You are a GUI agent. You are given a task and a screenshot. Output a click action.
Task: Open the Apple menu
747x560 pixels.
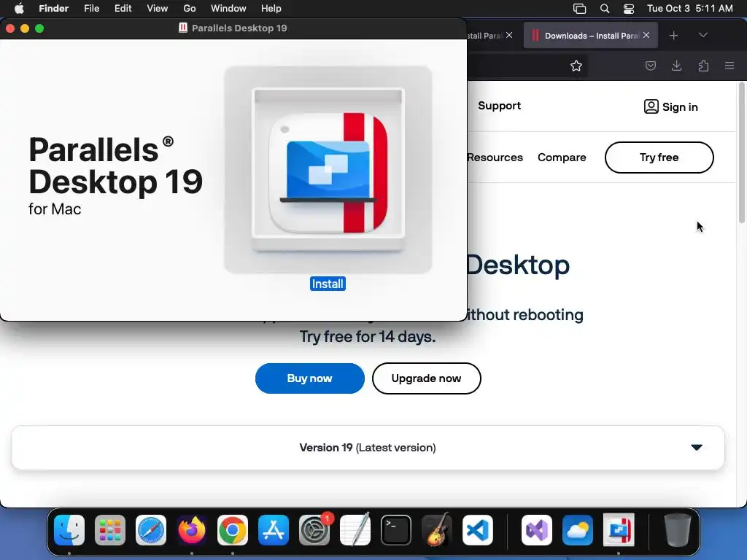pyautogui.click(x=19, y=9)
